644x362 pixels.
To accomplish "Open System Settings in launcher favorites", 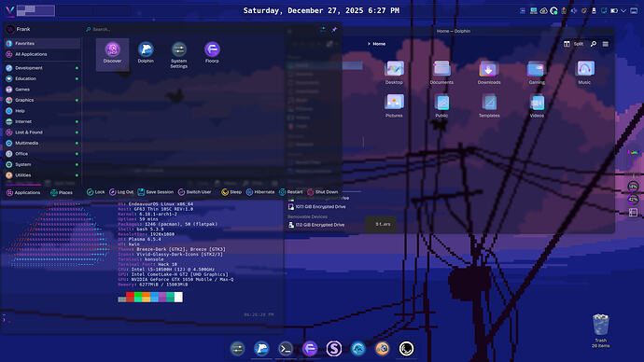I will (178, 55).
